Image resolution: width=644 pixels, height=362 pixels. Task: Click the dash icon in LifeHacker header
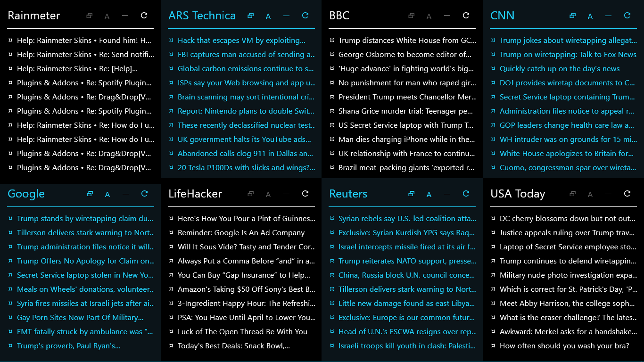point(286,194)
